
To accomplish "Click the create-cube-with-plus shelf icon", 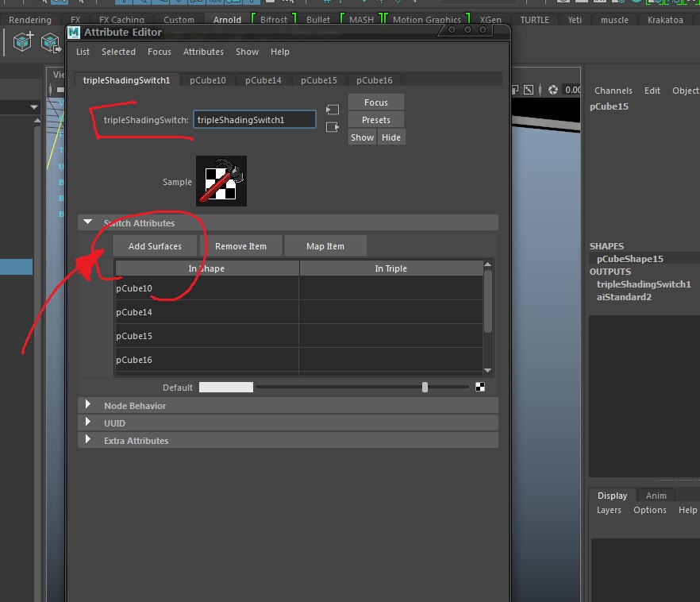I will (x=23, y=42).
